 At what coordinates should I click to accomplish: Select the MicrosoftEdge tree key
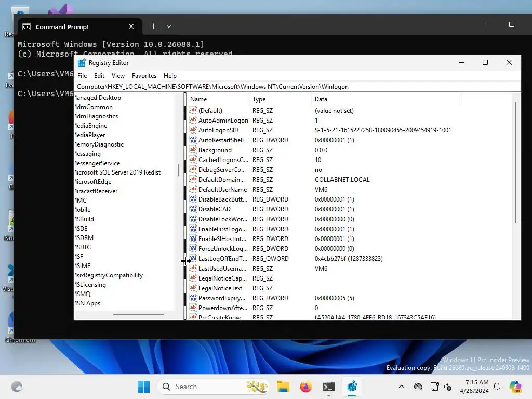click(92, 181)
